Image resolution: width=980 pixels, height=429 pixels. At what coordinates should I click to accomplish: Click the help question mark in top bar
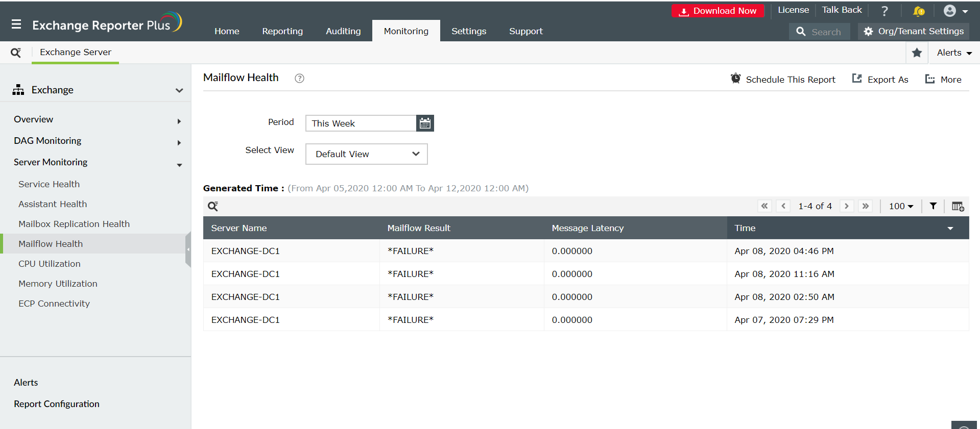click(x=885, y=11)
